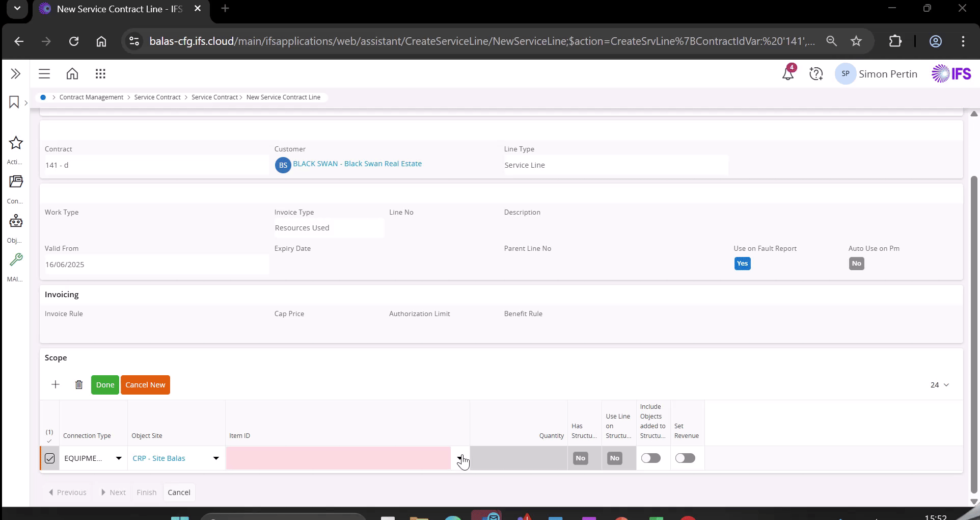This screenshot has height=520, width=980.
Task: Click the Previous step button
Action: coord(67,492)
